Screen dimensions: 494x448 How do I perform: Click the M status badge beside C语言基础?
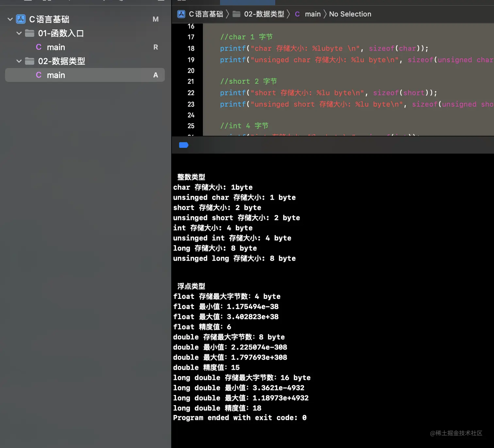click(x=156, y=19)
